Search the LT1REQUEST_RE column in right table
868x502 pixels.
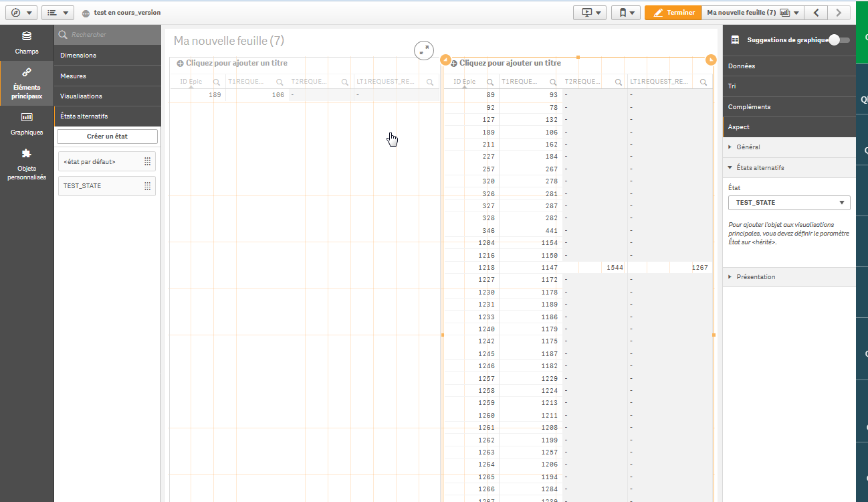[703, 82]
